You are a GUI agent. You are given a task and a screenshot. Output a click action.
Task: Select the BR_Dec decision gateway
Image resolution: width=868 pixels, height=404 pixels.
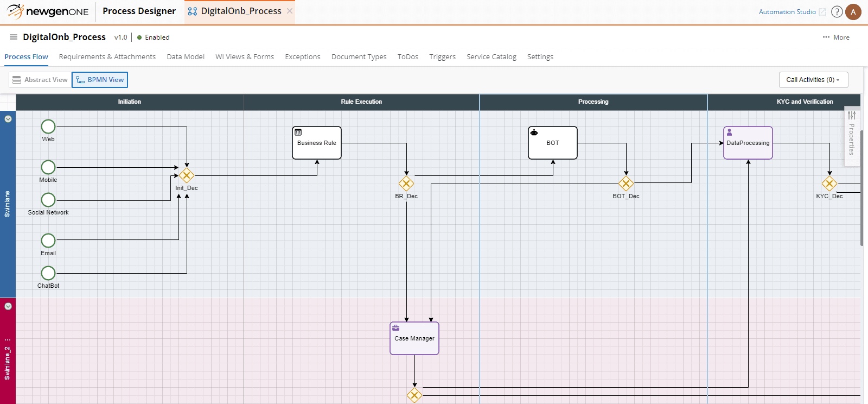coord(406,184)
